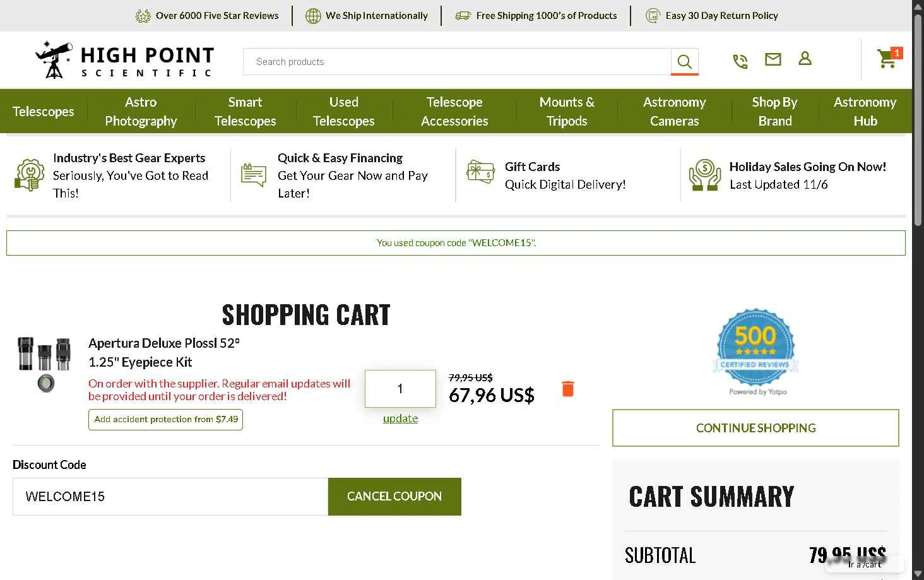This screenshot has width=924, height=580.
Task: Open the Astro Photography menu
Action: 141,111
